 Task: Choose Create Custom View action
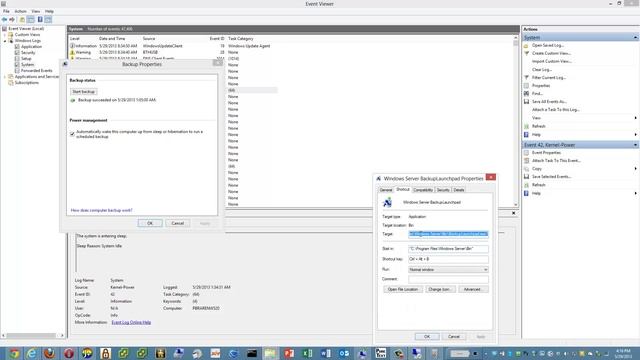tap(551, 53)
